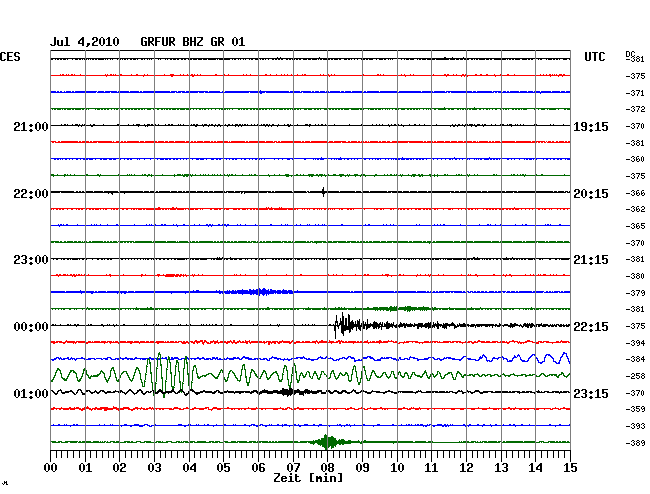Click the DC offset value "-365"
650x494 pixels.
tap(635, 226)
